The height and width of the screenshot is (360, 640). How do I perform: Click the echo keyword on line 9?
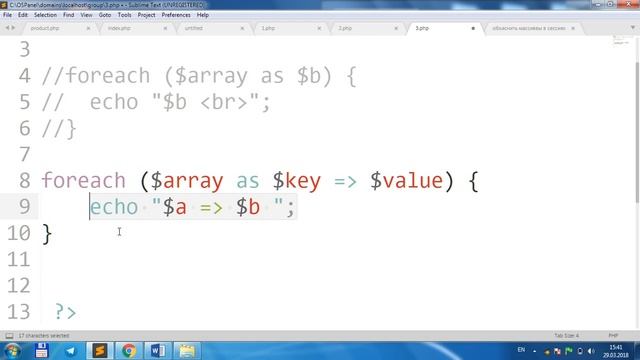click(114, 207)
